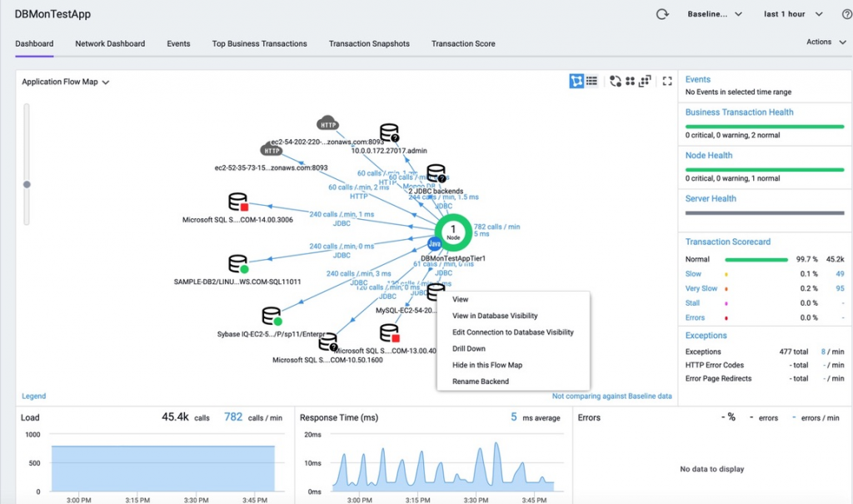Open the Transaction Snapshots tab
Screen dimensions: 853x504
(369, 44)
